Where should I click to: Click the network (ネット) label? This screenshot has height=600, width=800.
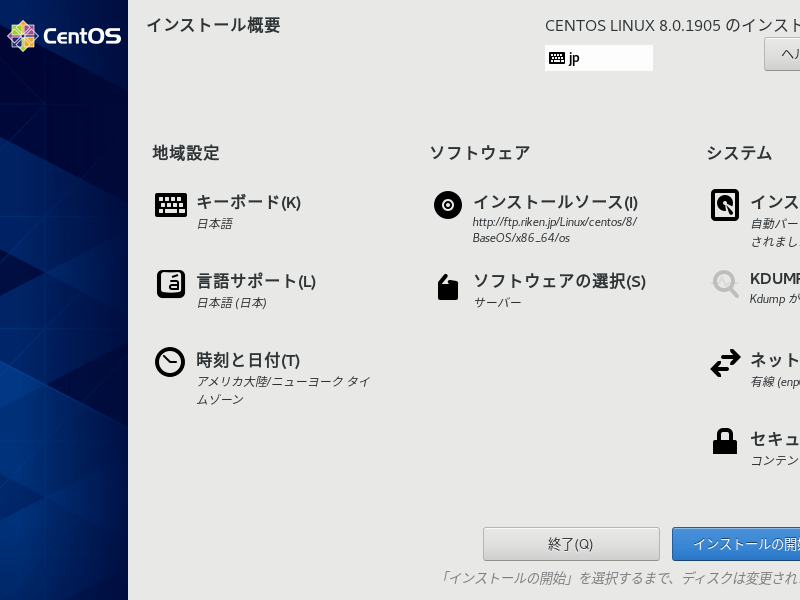point(774,360)
